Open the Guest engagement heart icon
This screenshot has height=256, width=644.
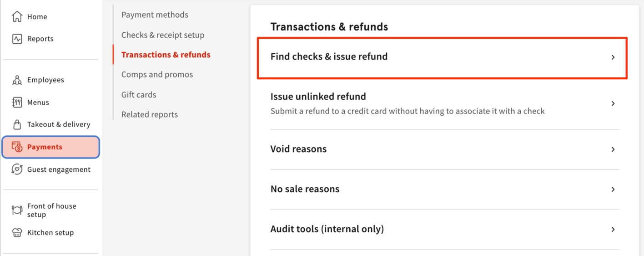click(x=17, y=169)
